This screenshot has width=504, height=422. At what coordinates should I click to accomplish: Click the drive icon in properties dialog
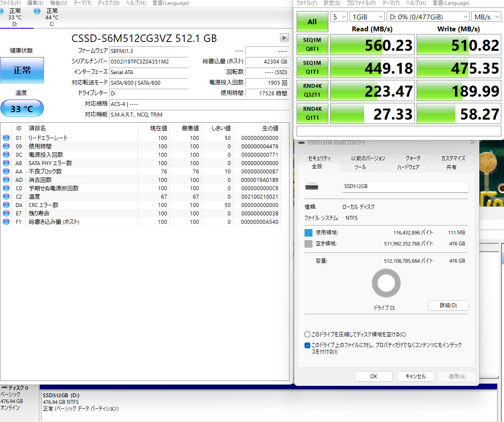311,187
